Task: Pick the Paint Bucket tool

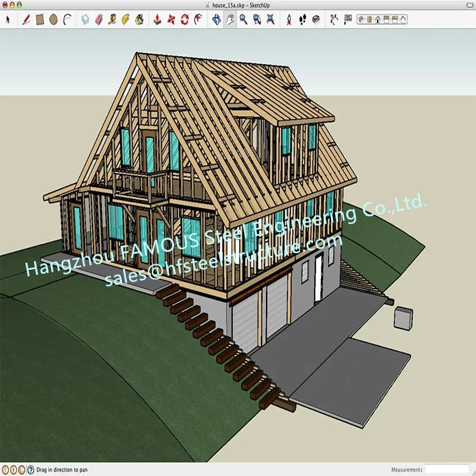Action: [x=139, y=20]
